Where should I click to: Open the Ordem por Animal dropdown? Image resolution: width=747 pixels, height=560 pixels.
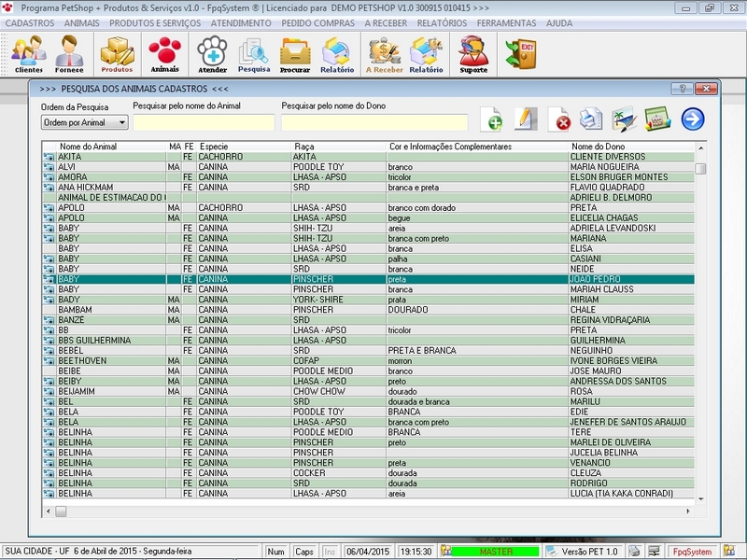tap(84, 122)
